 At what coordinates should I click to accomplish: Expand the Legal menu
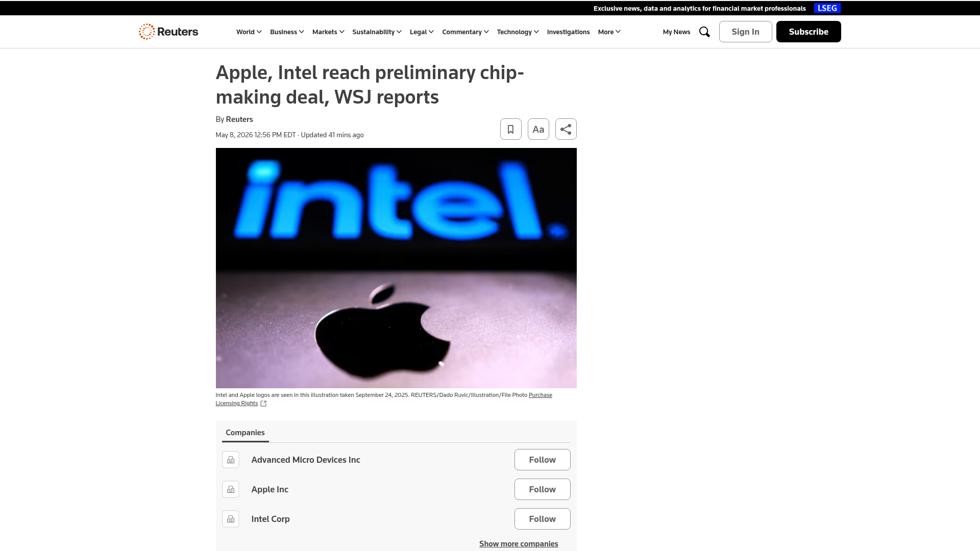pyautogui.click(x=422, y=32)
